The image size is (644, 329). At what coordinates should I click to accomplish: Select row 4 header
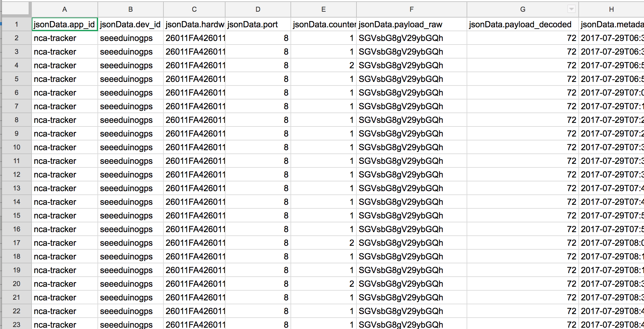pyautogui.click(x=17, y=65)
